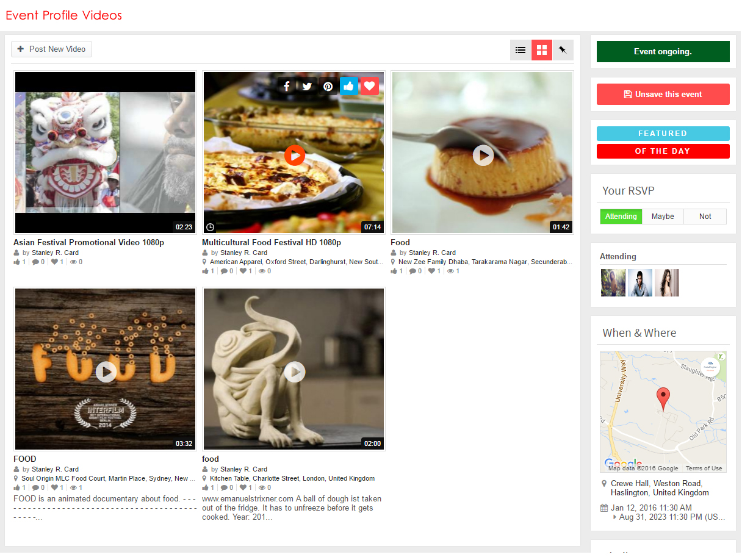The width and height of the screenshot is (742, 560).
Task: Choose Maybe for RSVP
Action: pos(663,217)
